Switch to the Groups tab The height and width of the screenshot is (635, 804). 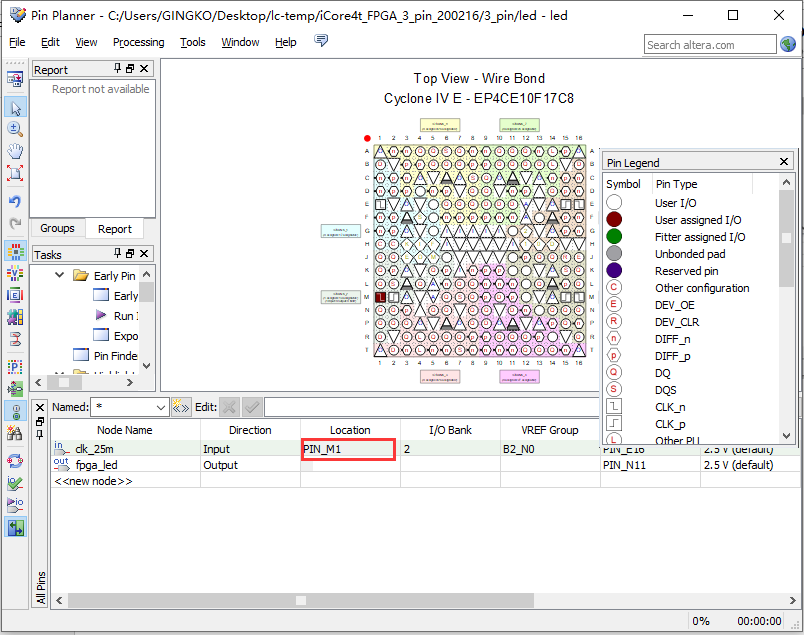coord(57,229)
